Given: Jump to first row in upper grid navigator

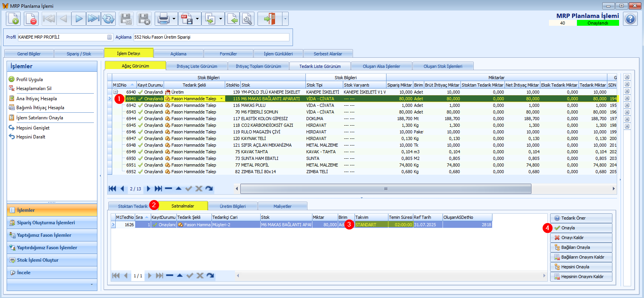Looking at the screenshot, I should click(x=113, y=189).
